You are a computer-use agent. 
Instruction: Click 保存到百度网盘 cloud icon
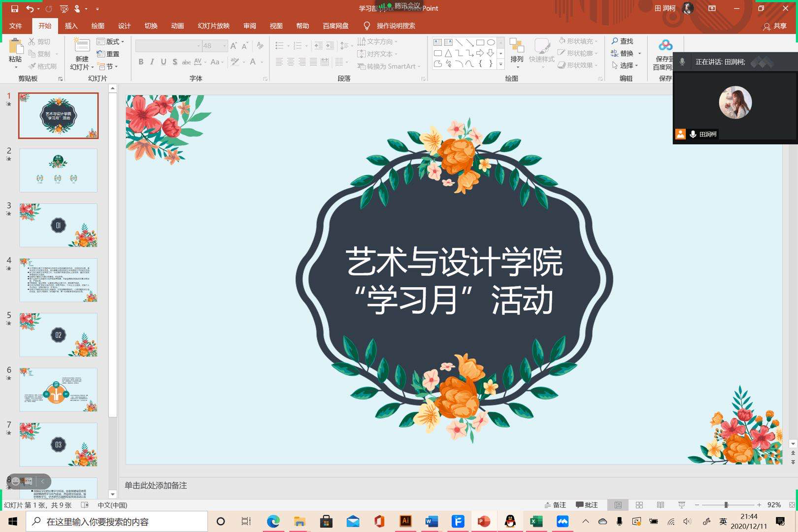(x=665, y=46)
